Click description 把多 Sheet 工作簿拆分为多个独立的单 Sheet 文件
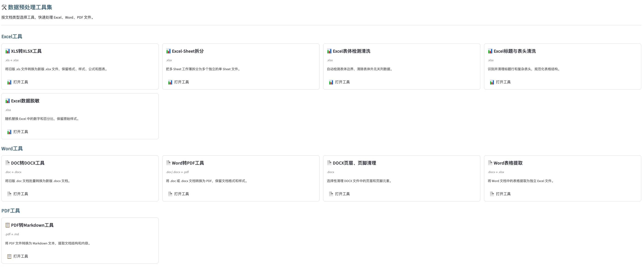 pyautogui.click(x=203, y=69)
